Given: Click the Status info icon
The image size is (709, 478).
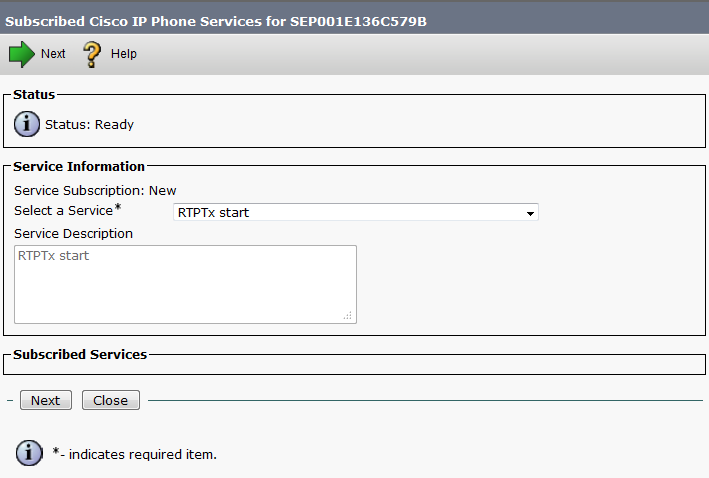Looking at the screenshot, I should [x=28, y=125].
